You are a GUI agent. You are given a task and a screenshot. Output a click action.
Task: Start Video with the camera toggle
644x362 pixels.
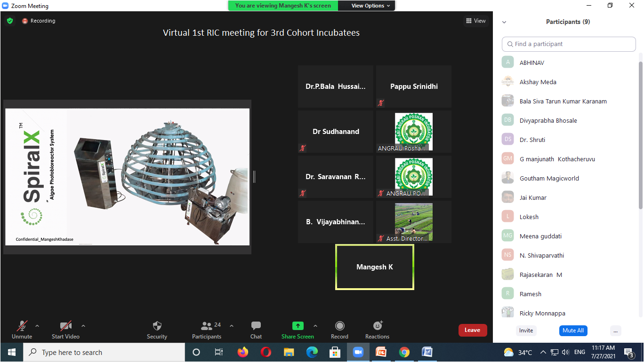point(65,326)
